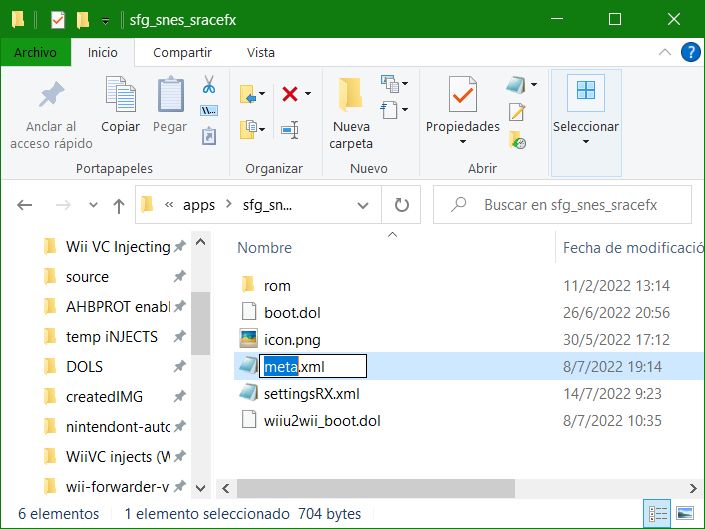Open the Archivo menu tab
Viewport: 705px width, 529px height.
point(36,52)
